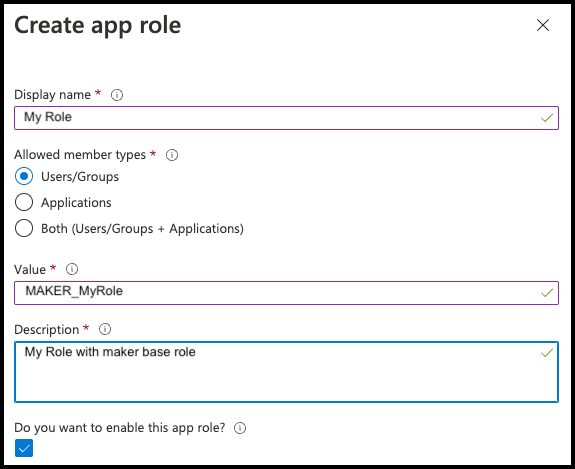Click the info icon beside Display name

[117, 95]
